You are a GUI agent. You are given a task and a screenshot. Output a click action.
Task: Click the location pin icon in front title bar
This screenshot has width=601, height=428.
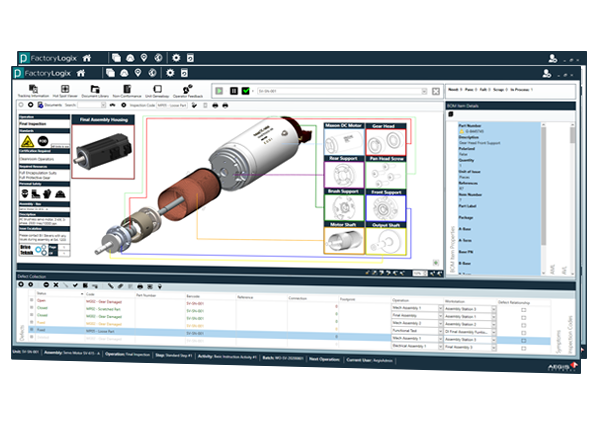[138, 72]
